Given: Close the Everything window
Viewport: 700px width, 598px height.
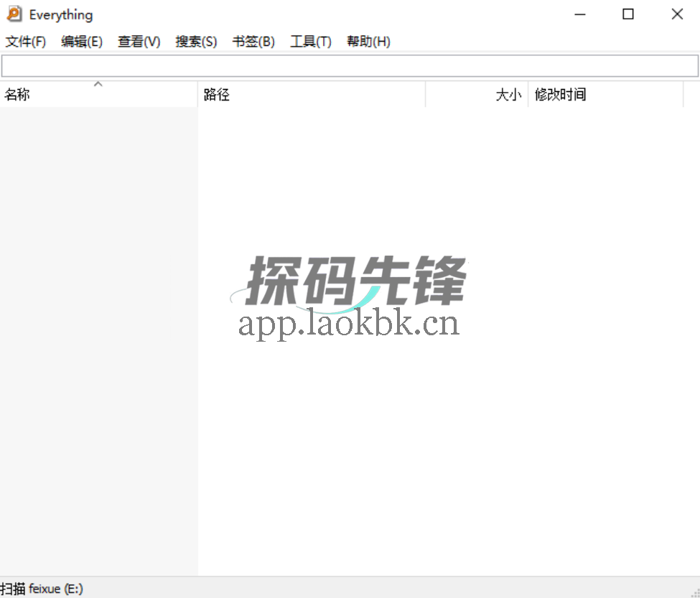Looking at the screenshot, I should click(677, 14).
